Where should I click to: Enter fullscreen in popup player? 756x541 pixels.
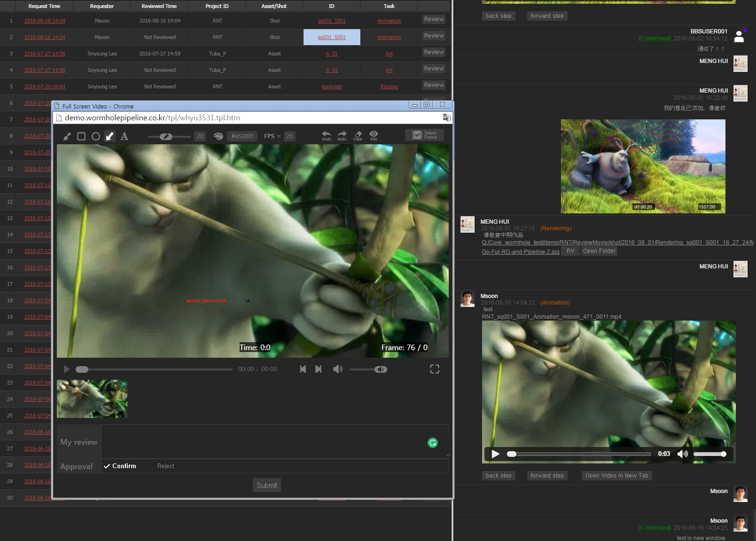pos(435,369)
